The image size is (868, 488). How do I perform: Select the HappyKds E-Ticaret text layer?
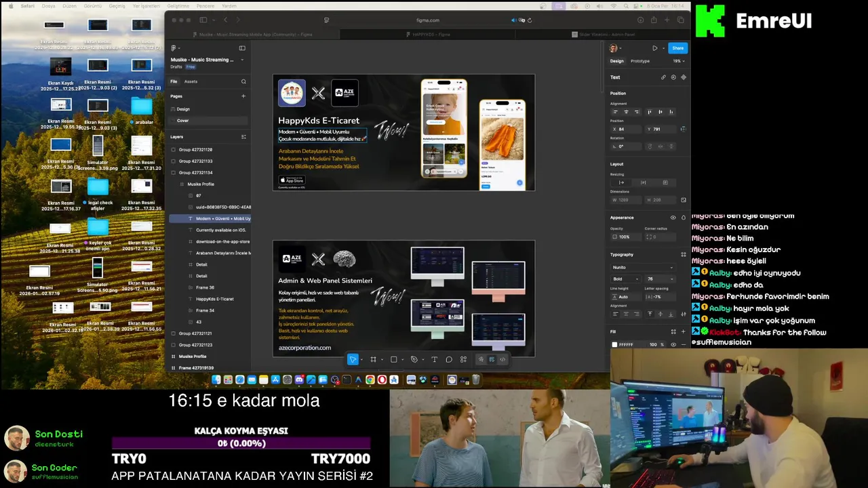[x=215, y=299]
